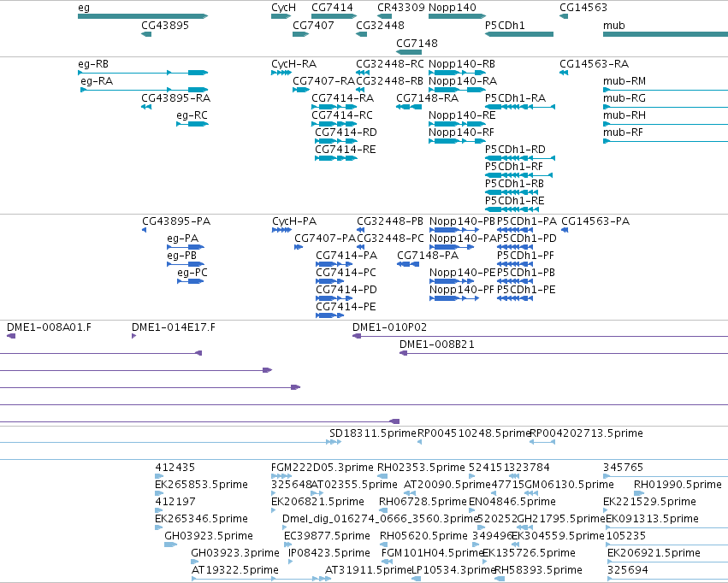Click the P5CDh1 gene label
The width and height of the screenshot is (728, 583).
pyautogui.click(x=505, y=26)
